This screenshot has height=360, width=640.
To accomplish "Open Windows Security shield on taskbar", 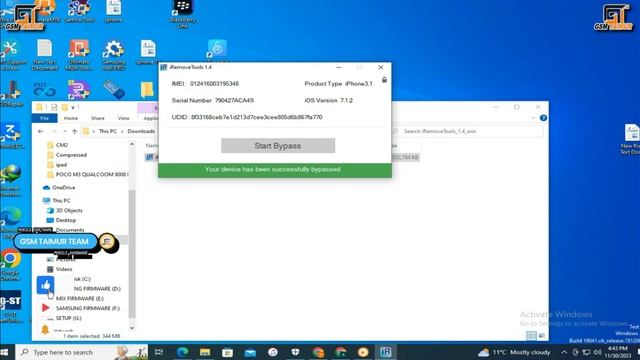I will pyautogui.click(x=295, y=352).
